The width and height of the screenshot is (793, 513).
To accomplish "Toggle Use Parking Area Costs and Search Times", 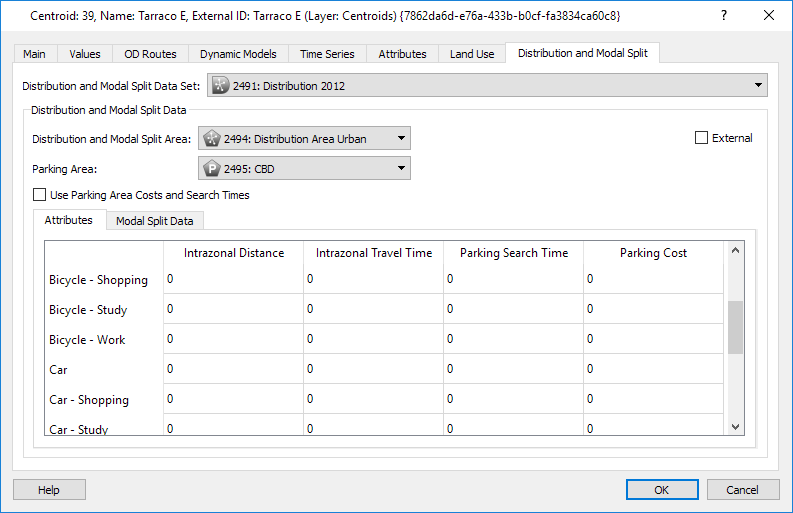I will click(x=39, y=195).
